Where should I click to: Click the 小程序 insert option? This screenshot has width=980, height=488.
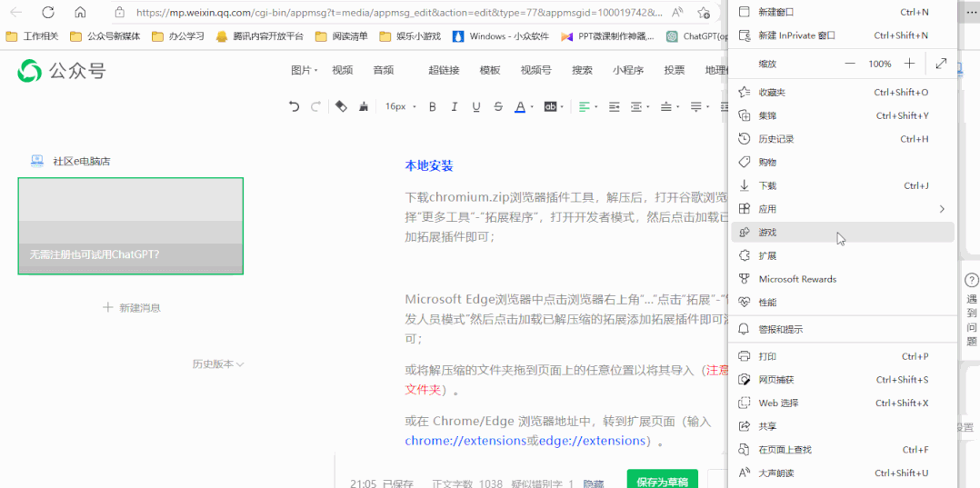[628, 70]
